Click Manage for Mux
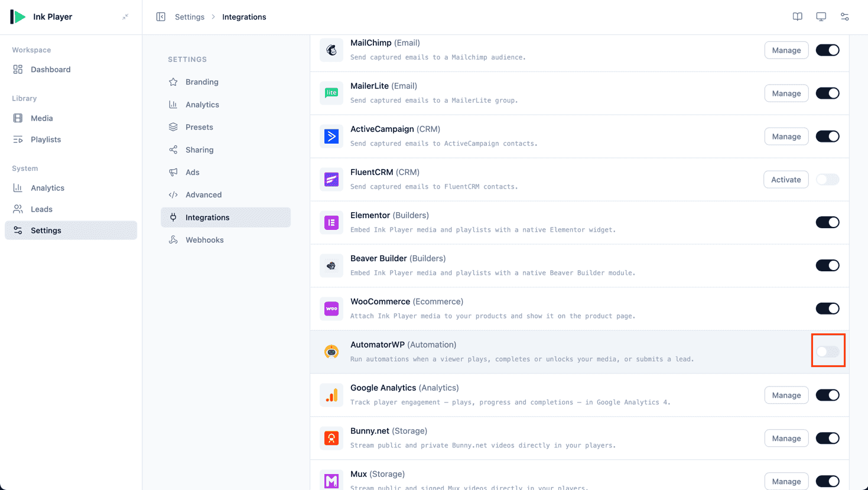 [786, 481]
